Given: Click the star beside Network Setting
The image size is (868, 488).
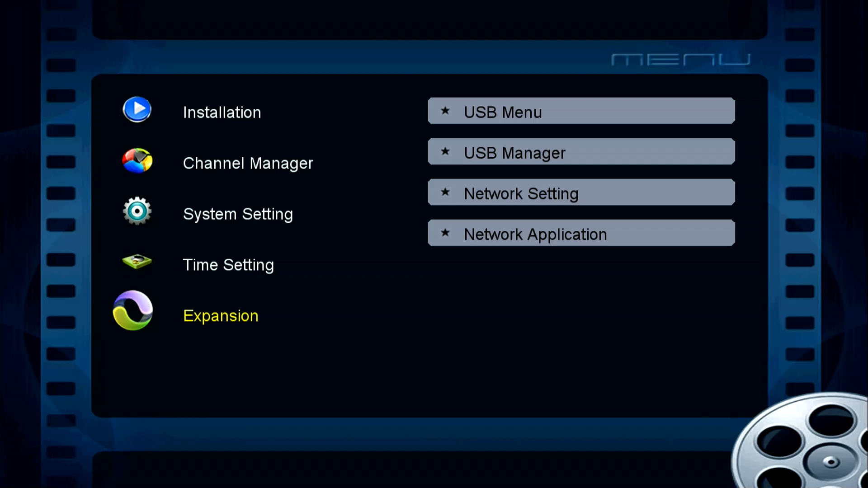Looking at the screenshot, I should pyautogui.click(x=445, y=192).
